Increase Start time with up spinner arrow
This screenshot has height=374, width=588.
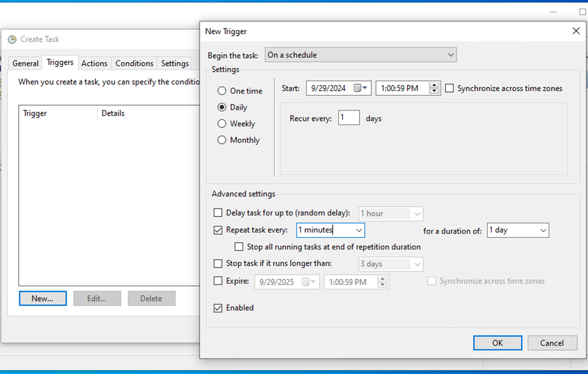434,85
